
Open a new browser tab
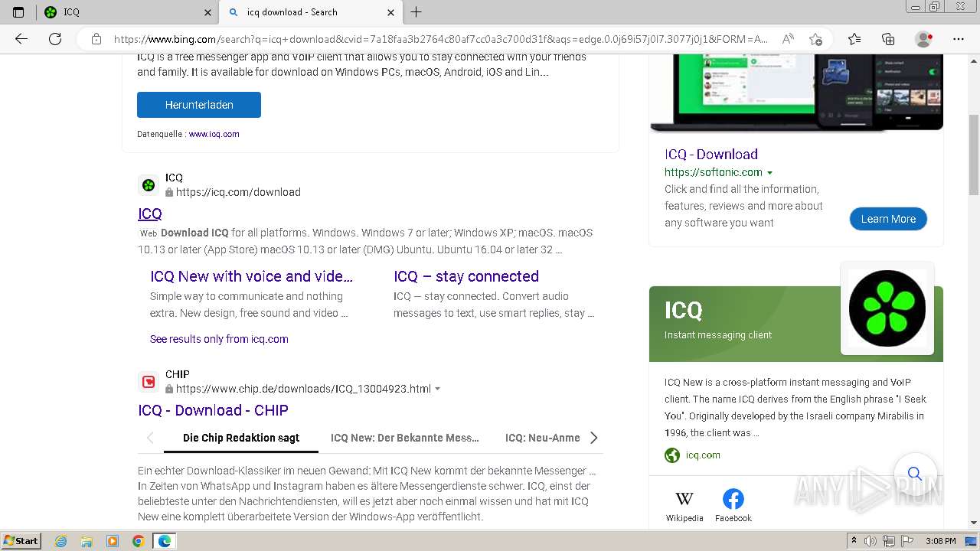tap(416, 12)
